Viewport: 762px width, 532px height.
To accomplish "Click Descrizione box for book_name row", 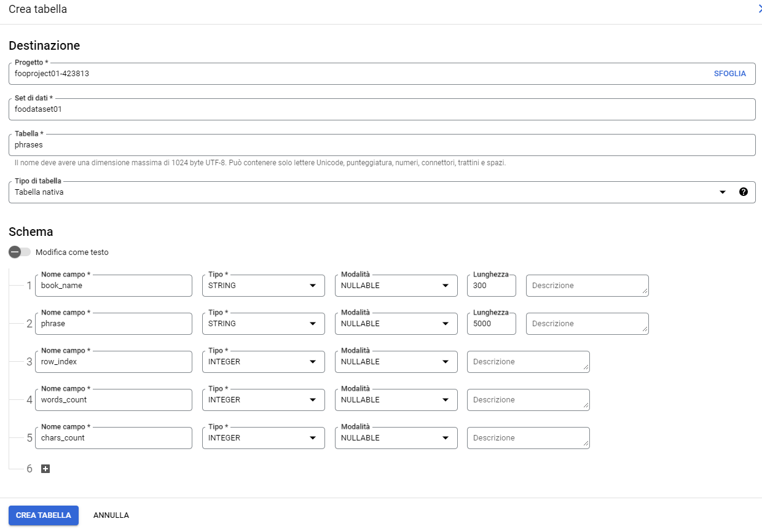I will click(587, 286).
